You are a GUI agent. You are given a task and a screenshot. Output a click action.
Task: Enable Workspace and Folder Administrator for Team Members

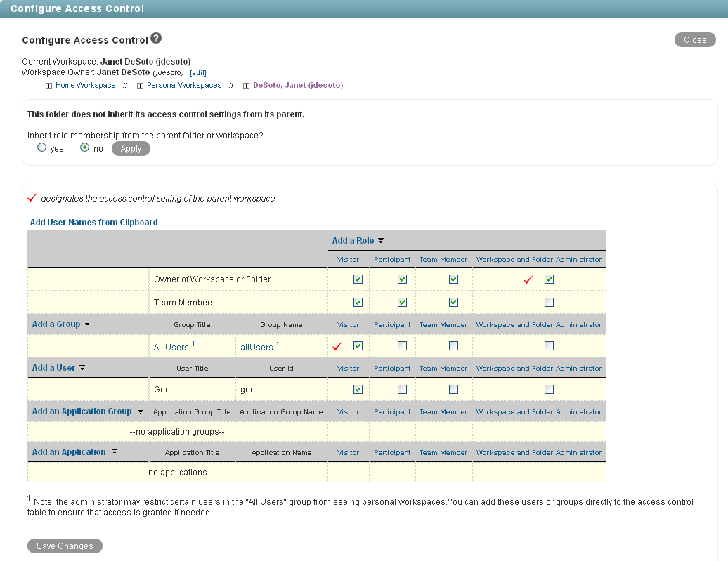coord(547,302)
